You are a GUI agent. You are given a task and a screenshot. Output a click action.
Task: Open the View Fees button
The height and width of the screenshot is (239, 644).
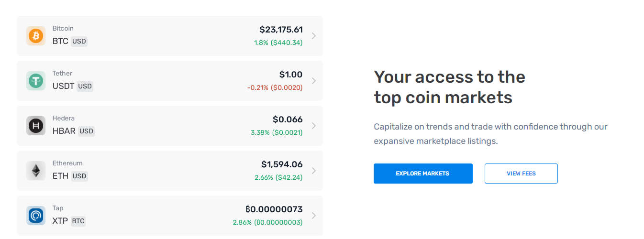[x=521, y=174]
